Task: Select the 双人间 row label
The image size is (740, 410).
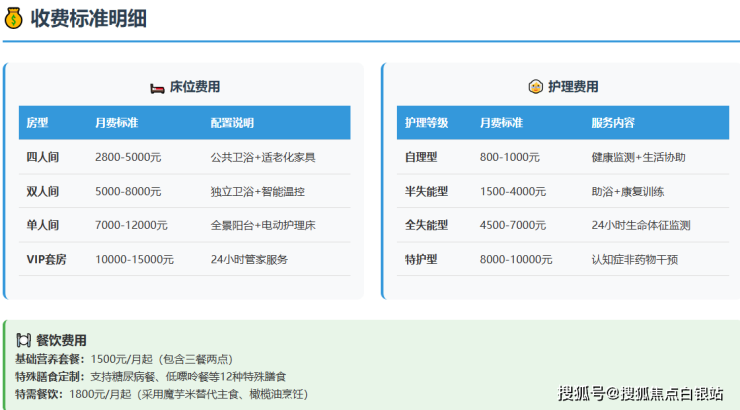Action: coord(42,192)
